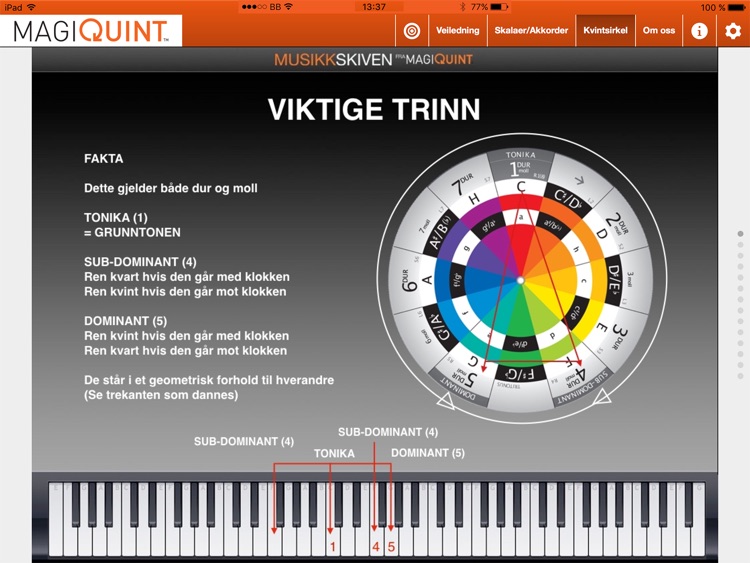Tap the DOMINANT (5) label above piano
The image size is (750, 563).
coord(428,453)
